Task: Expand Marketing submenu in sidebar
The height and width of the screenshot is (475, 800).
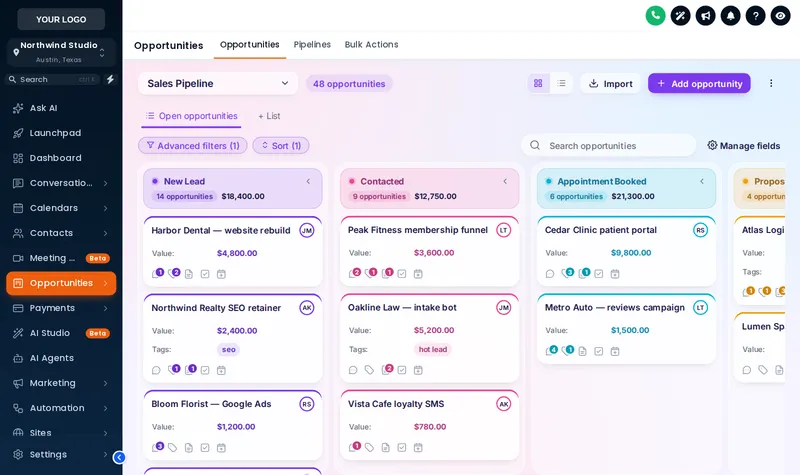Action: click(x=105, y=383)
